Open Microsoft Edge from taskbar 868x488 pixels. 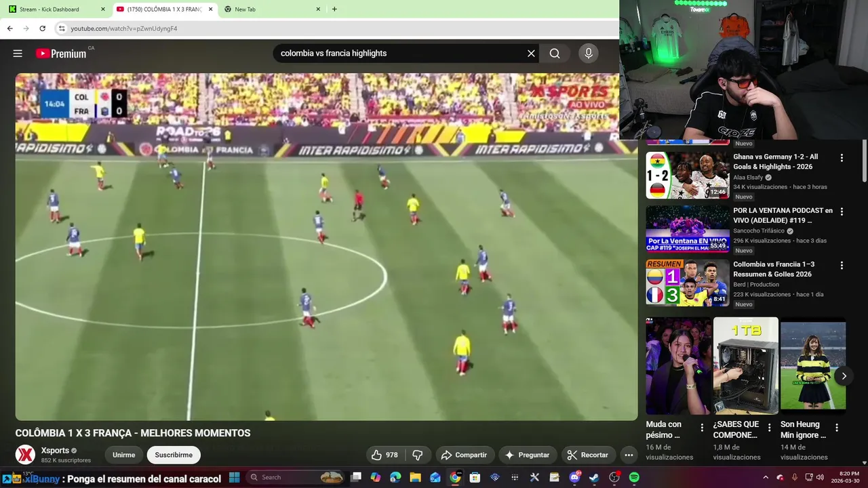[395, 477]
